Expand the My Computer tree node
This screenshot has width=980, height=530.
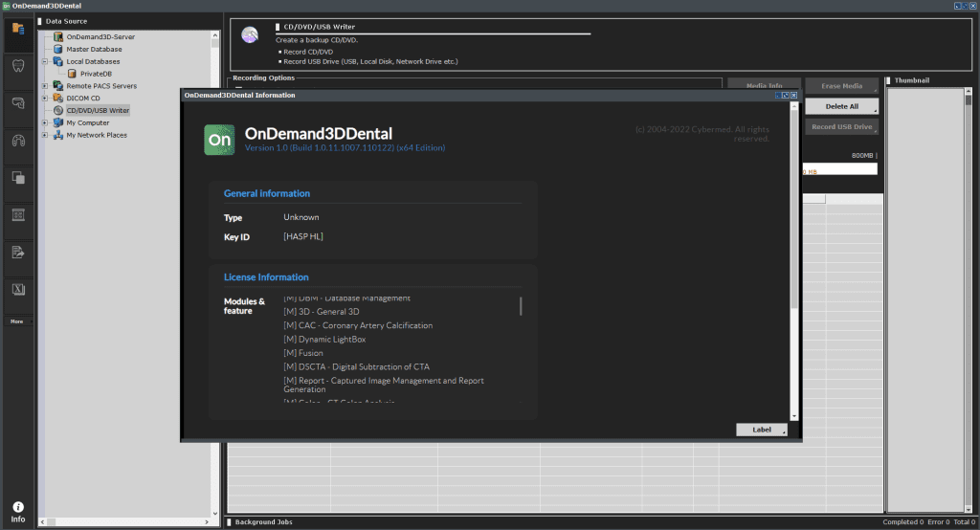pyautogui.click(x=44, y=122)
